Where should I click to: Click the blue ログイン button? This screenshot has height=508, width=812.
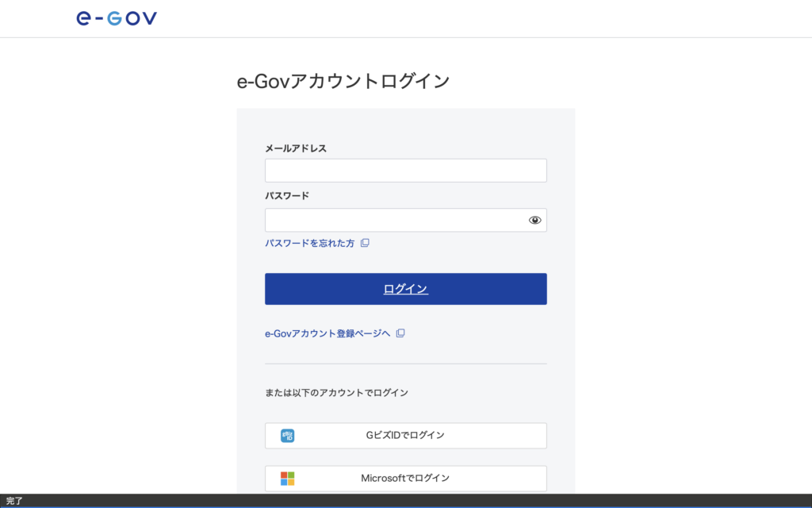(405, 289)
